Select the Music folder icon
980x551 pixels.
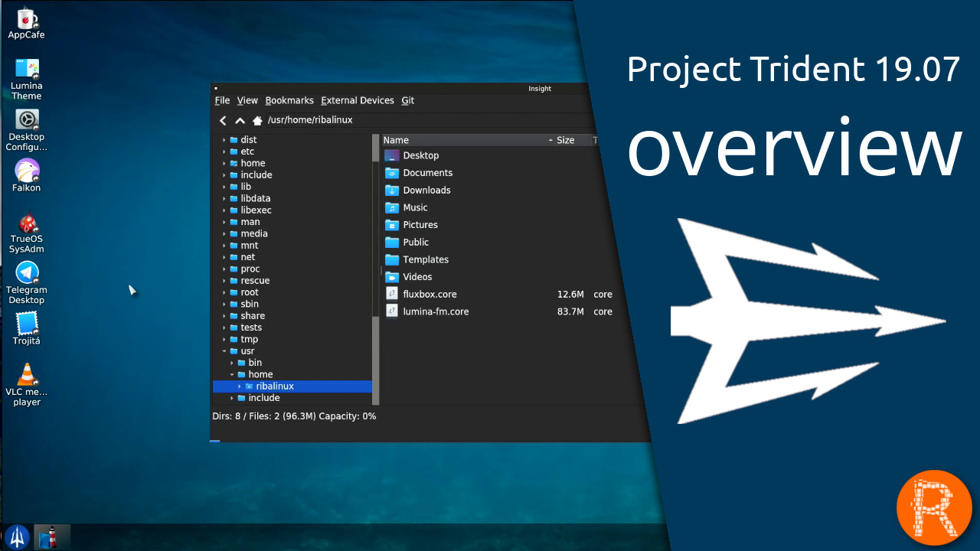[392, 207]
